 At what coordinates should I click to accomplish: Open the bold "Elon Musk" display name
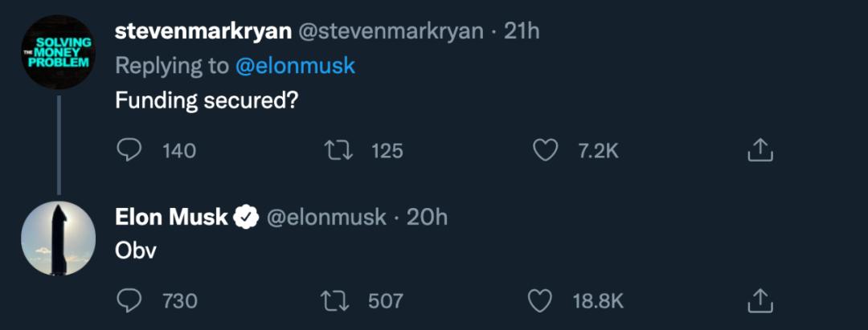(x=171, y=217)
